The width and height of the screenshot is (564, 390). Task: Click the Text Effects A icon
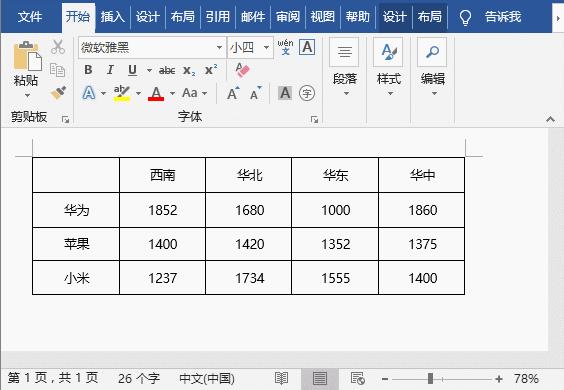[x=89, y=93]
